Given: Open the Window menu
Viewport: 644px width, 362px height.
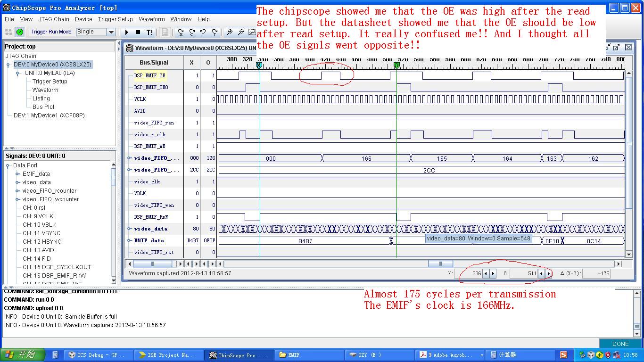Looking at the screenshot, I should (x=181, y=19).
